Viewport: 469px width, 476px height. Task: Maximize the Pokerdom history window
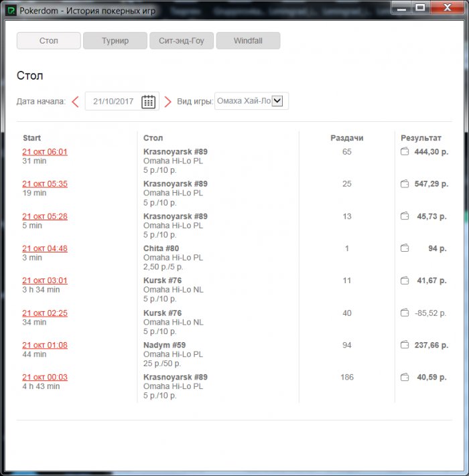420,7
